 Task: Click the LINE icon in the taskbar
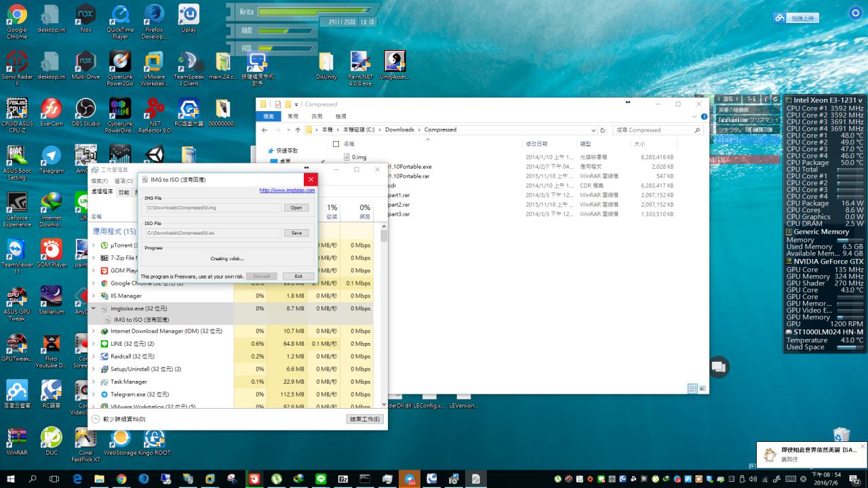pyautogui.click(x=321, y=479)
